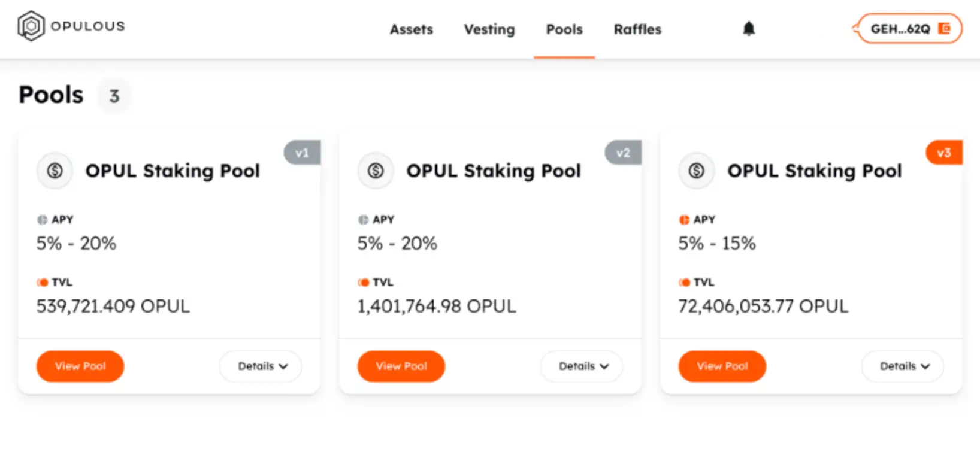Click the TVL icon in v1 pool
Screen dimensions: 980x449
(43, 283)
